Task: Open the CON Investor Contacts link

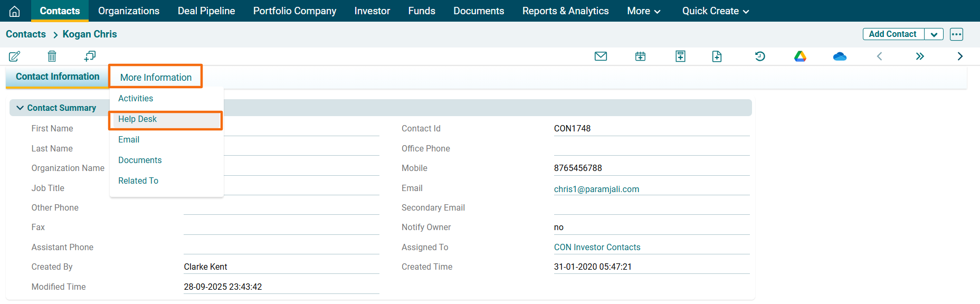Action: click(x=597, y=247)
